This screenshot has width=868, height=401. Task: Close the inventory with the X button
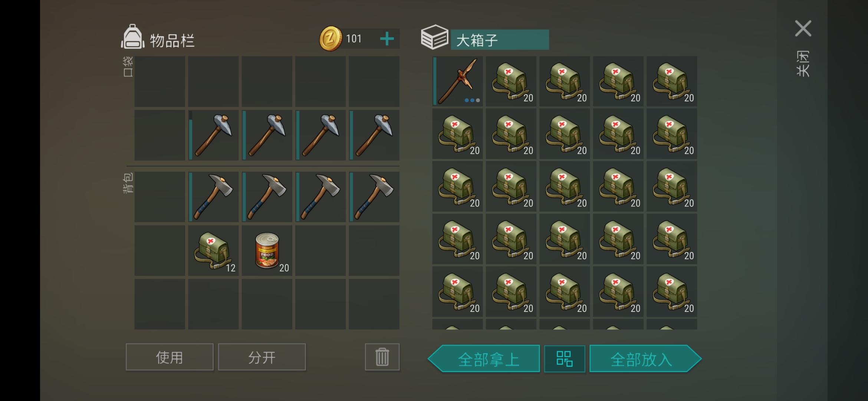pyautogui.click(x=803, y=29)
